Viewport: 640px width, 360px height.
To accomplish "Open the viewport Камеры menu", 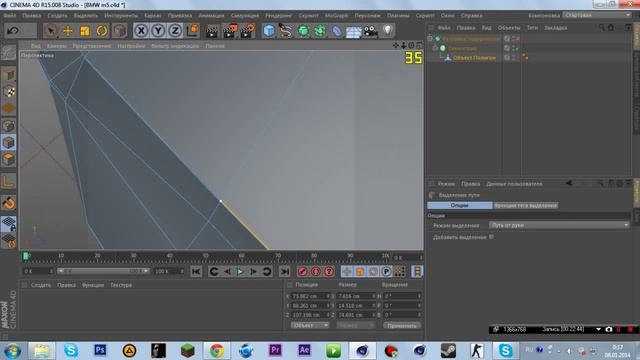I will (x=56, y=46).
